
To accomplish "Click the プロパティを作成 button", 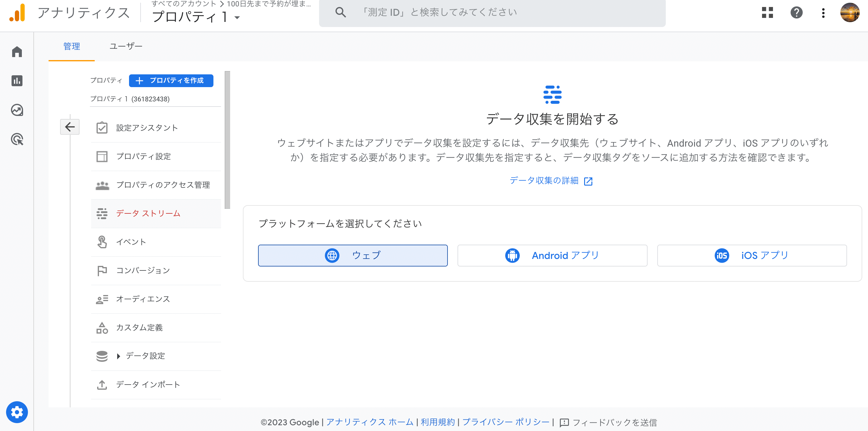I will coord(171,80).
